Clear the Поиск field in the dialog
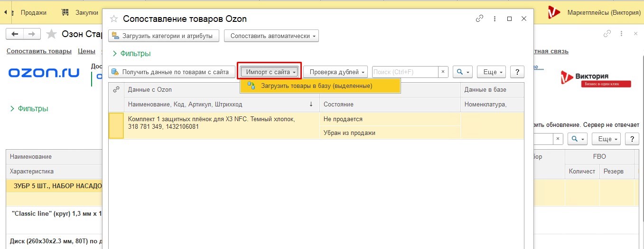This screenshot has height=249, width=644. click(x=443, y=72)
